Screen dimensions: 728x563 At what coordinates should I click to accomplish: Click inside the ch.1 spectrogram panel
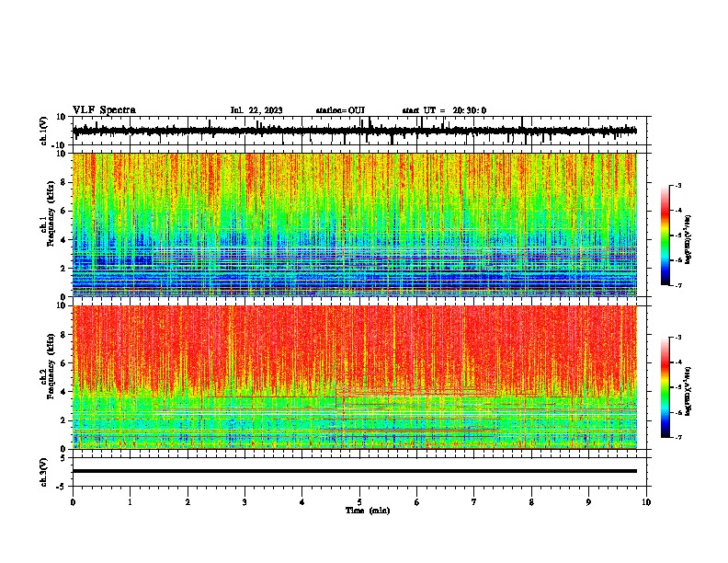coord(355,224)
